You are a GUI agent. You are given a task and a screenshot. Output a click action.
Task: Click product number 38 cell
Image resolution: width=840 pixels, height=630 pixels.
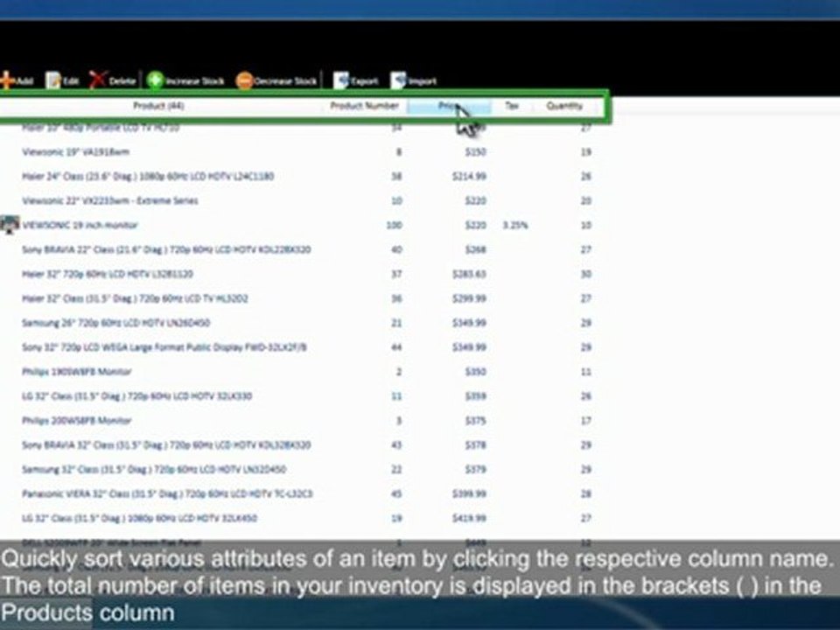[396, 176]
